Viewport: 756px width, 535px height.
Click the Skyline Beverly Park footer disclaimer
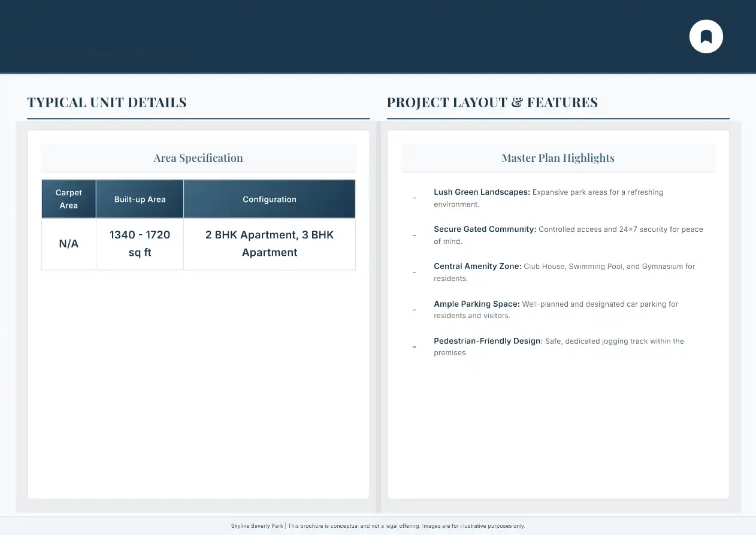coord(377,526)
